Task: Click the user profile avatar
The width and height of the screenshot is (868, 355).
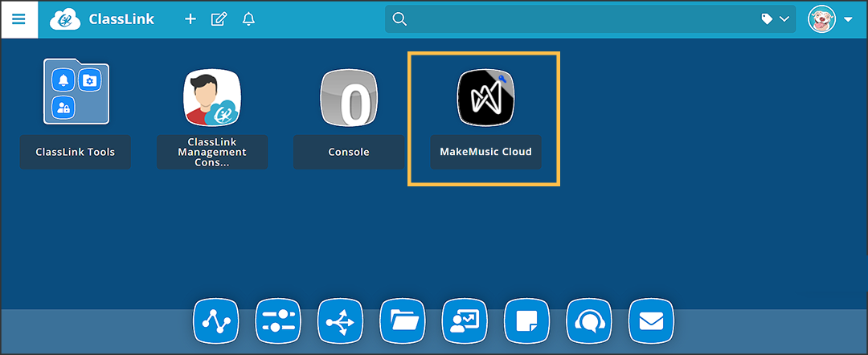Action: [821, 19]
